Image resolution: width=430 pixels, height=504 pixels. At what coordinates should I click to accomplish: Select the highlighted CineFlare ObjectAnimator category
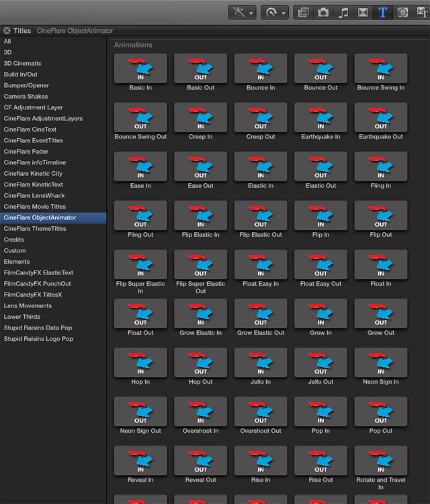[x=53, y=217]
